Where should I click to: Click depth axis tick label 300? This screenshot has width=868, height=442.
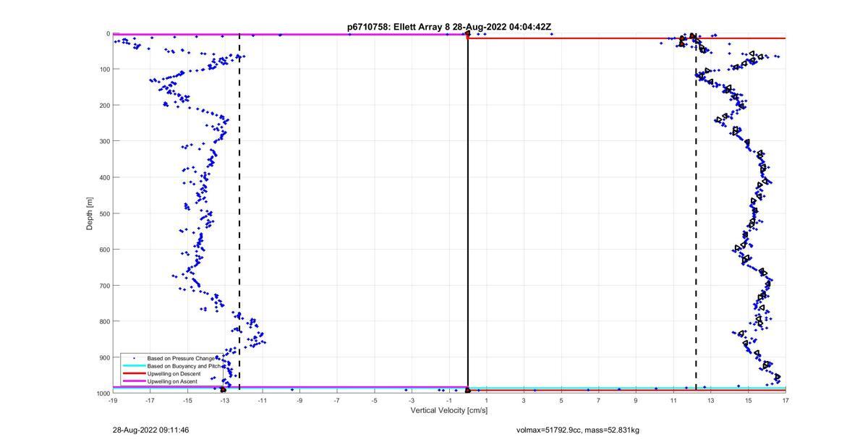[104, 141]
